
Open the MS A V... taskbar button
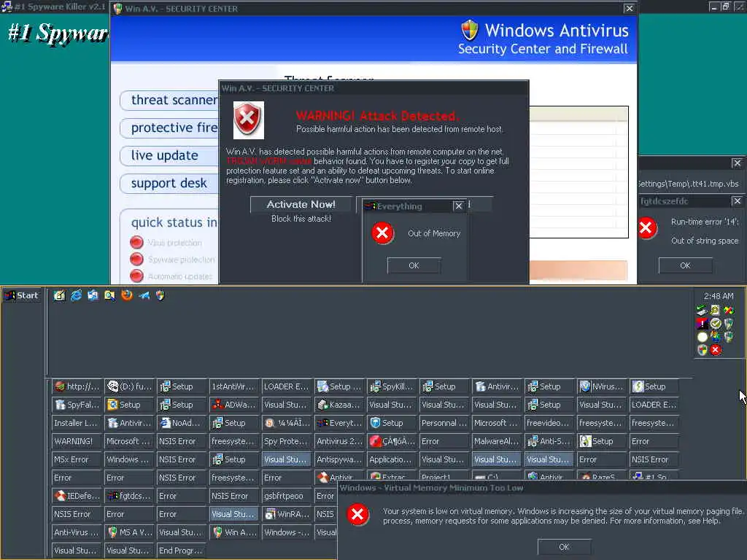pos(129,532)
